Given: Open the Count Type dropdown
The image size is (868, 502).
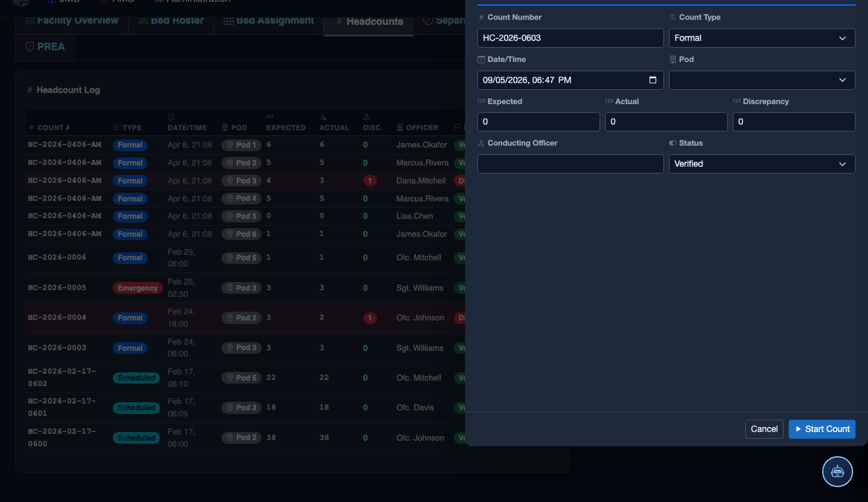Looking at the screenshot, I should tap(762, 38).
